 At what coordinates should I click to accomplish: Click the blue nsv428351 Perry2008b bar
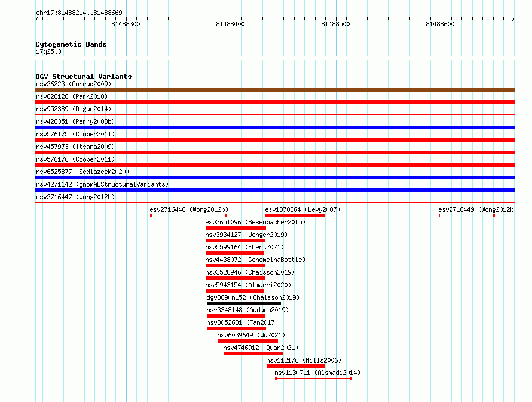tap(275, 127)
